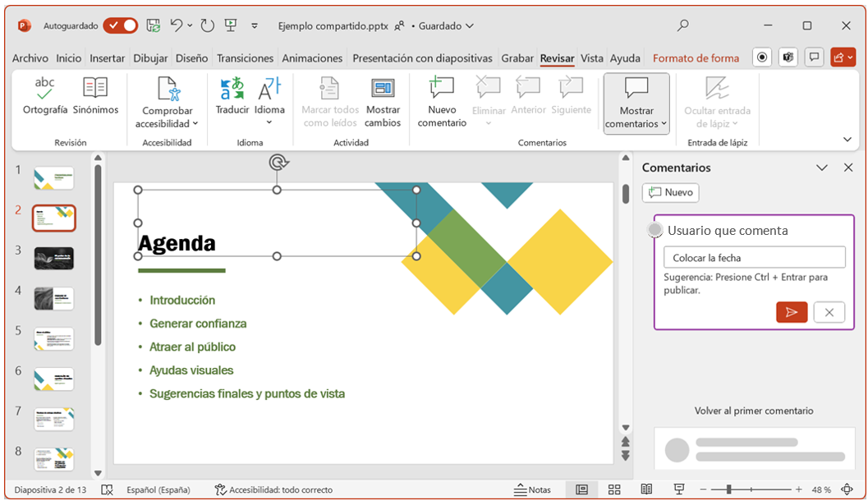Send the comment with the red publish button
Screen dimensions: 868x501
[x=792, y=312]
